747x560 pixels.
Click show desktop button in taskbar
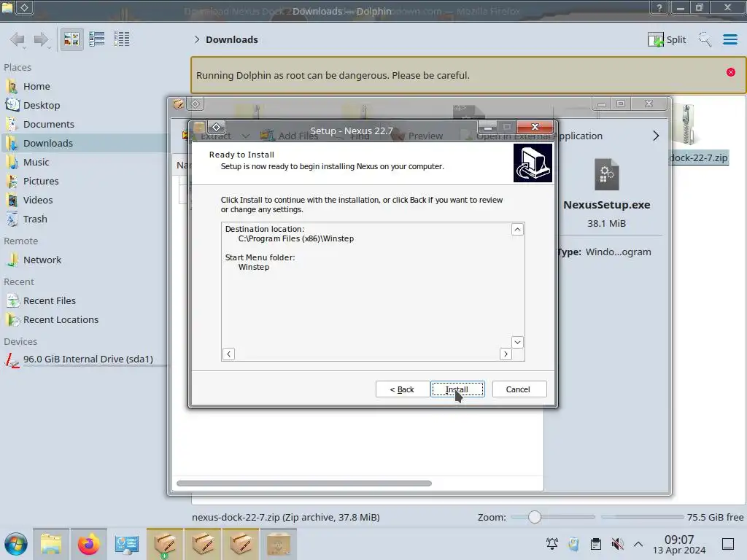pos(728,544)
